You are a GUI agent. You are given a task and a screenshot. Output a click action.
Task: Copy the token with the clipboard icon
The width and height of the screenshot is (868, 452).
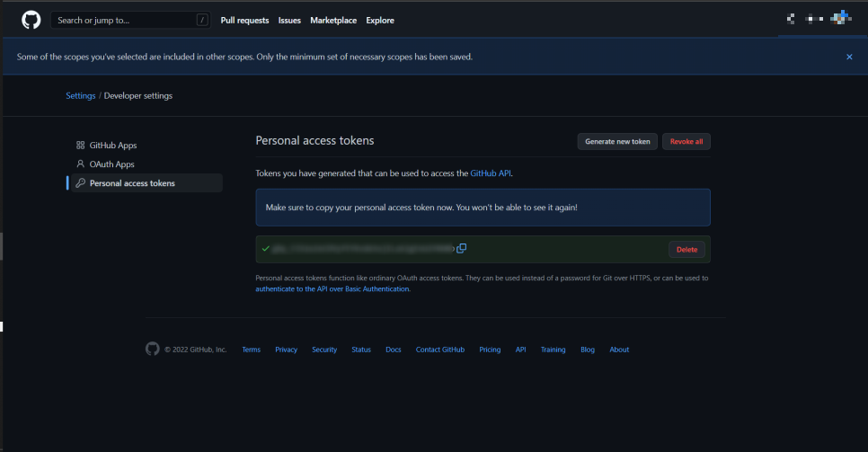(x=461, y=248)
